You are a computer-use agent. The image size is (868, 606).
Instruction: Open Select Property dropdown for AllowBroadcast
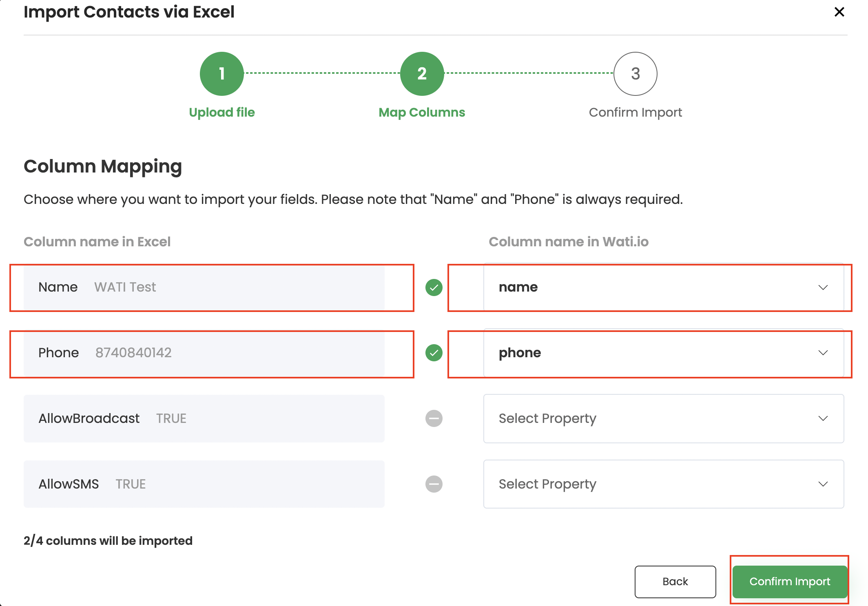coord(664,418)
